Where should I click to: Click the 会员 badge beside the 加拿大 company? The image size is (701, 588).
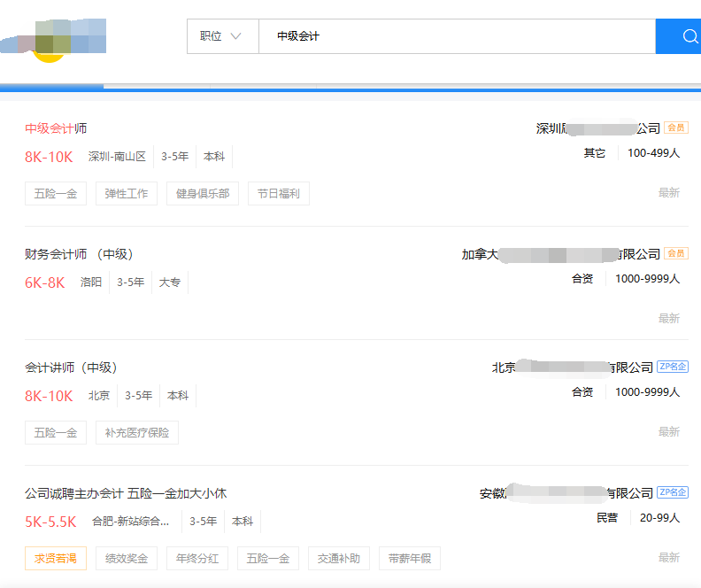pos(676,254)
